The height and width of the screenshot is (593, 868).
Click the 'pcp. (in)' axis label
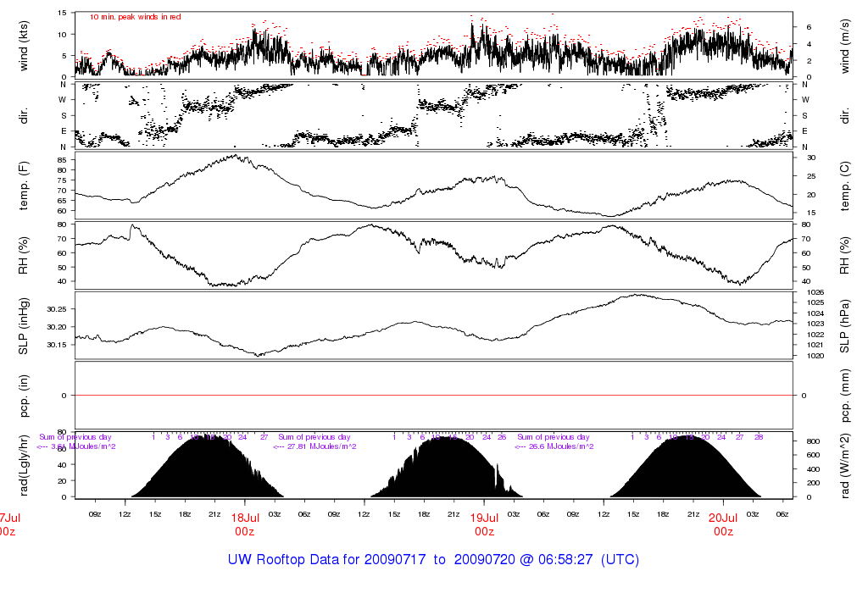[24, 396]
